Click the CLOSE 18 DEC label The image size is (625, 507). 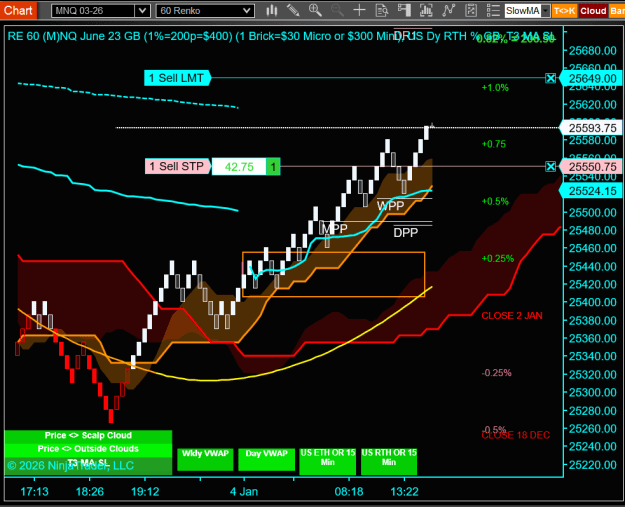tap(516, 435)
